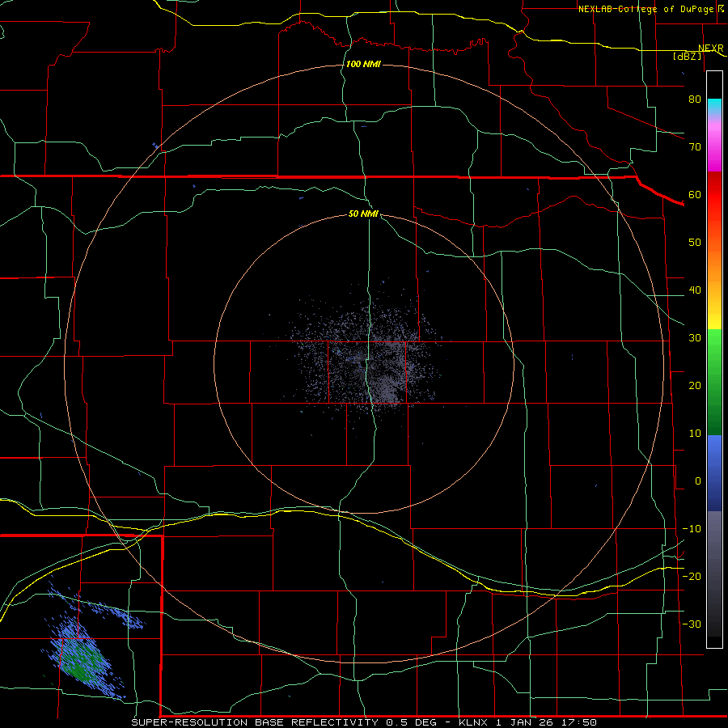The image size is (728, 728).
Task: Click the 'NEXLAB-College of DuPage' credit text
Action: pyautogui.click(x=645, y=9)
